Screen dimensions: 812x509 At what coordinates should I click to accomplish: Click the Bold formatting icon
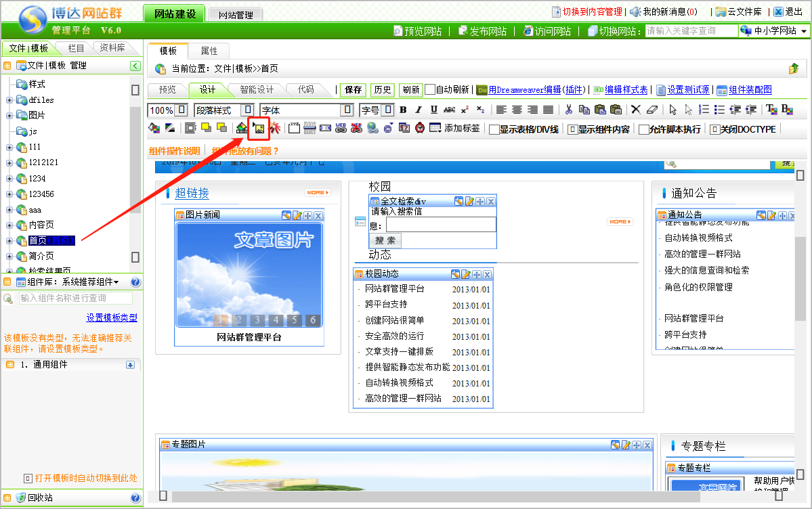(x=403, y=110)
